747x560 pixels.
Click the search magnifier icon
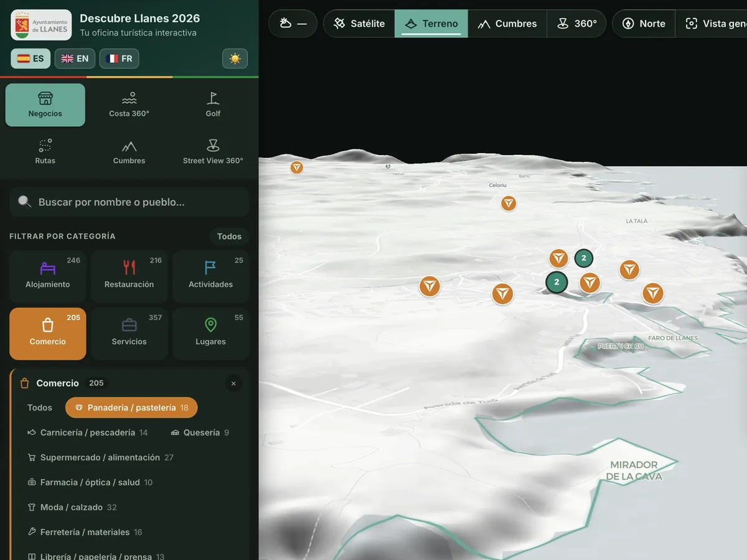[24, 202]
